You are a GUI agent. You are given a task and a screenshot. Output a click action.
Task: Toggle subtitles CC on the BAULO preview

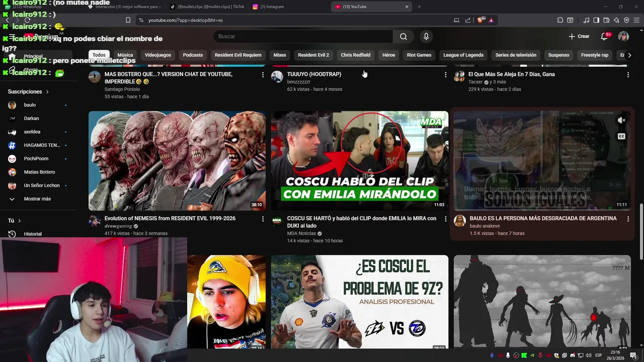621,136
